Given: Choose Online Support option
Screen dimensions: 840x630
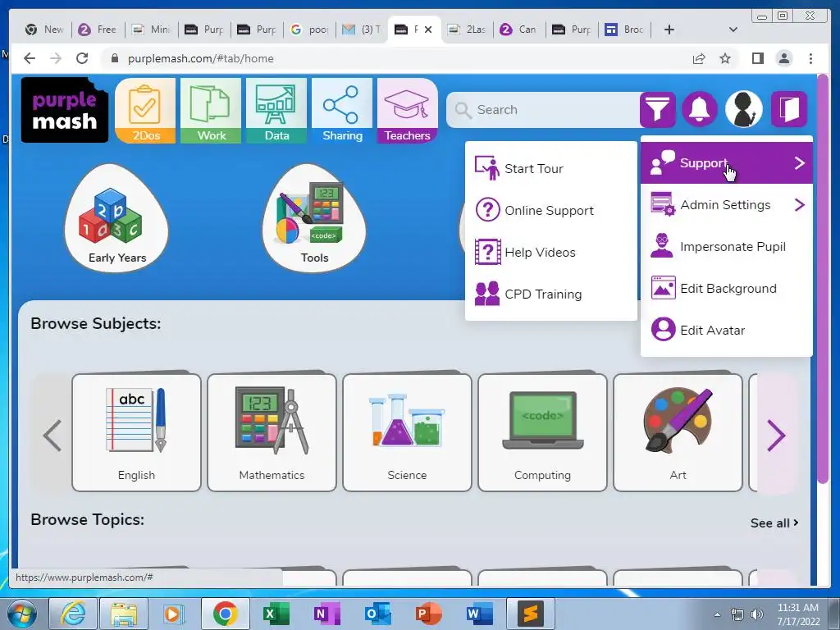Looking at the screenshot, I should click(x=550, y=210).
